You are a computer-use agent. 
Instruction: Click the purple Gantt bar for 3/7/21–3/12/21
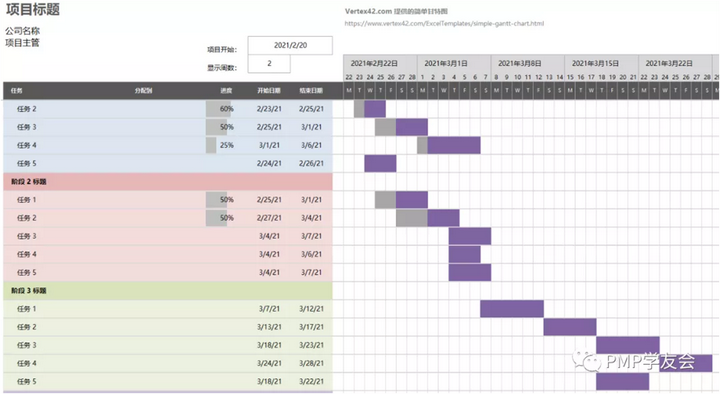coord(512,309)
